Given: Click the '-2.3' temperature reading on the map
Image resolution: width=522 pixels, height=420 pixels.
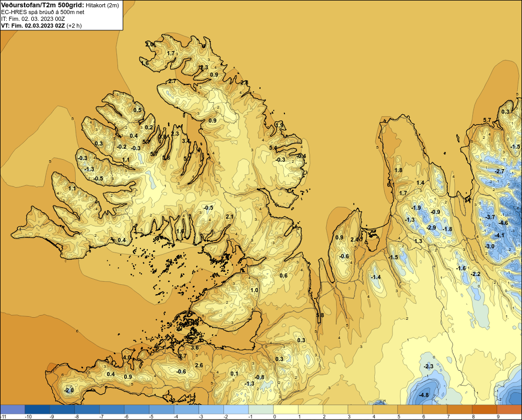Looking at the screenshot, I should point(429,366).
